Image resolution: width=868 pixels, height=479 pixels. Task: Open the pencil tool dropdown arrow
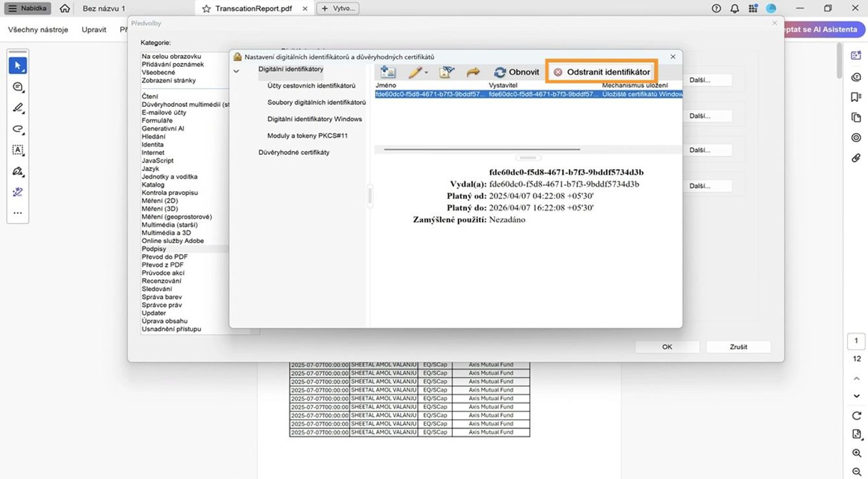pyautogui.click(x=426, y=73)
